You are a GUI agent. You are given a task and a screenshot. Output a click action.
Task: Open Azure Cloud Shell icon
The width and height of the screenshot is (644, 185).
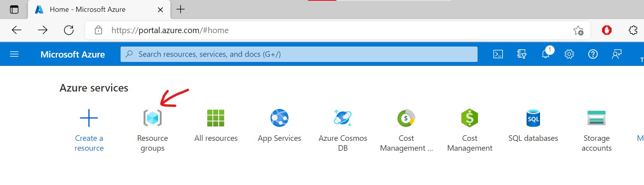[x=498, y=54]
